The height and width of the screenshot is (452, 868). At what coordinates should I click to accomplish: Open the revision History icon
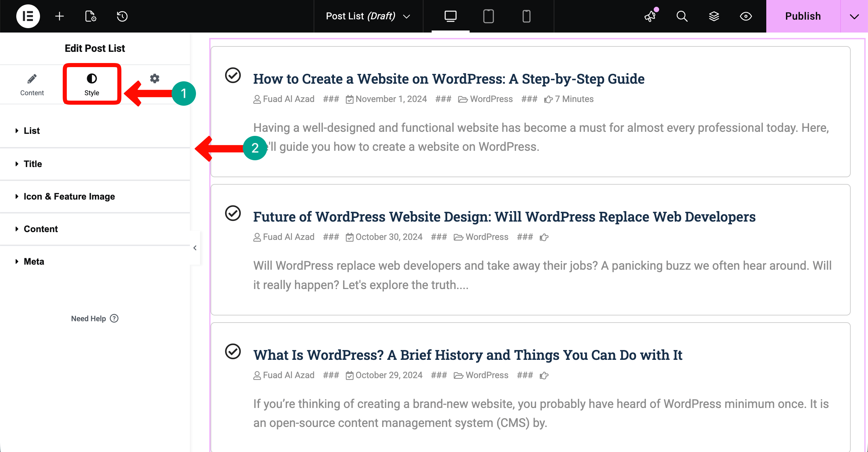point(122,16)
